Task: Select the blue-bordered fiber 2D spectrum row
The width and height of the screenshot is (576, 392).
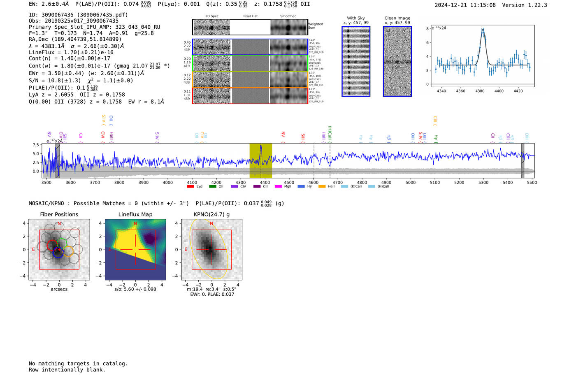Action: (x=250, y=47)
